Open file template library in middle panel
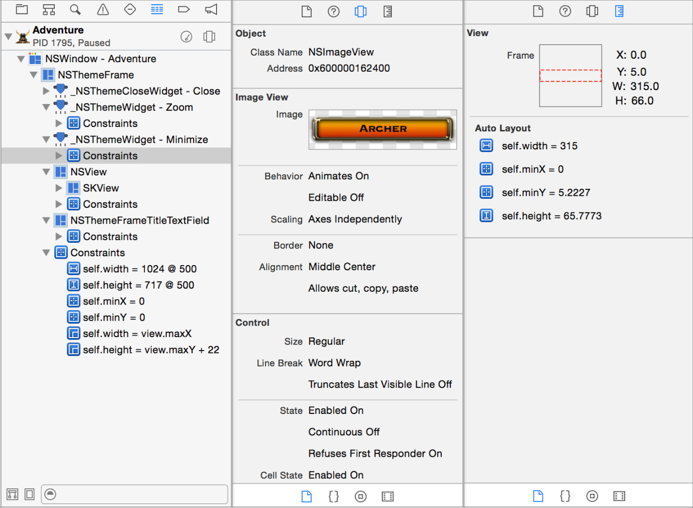The image size is (693, 508). coord(306,497)
